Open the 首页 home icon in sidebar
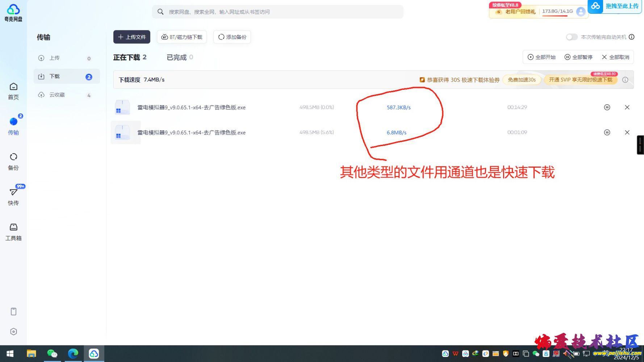 [13, 91]
